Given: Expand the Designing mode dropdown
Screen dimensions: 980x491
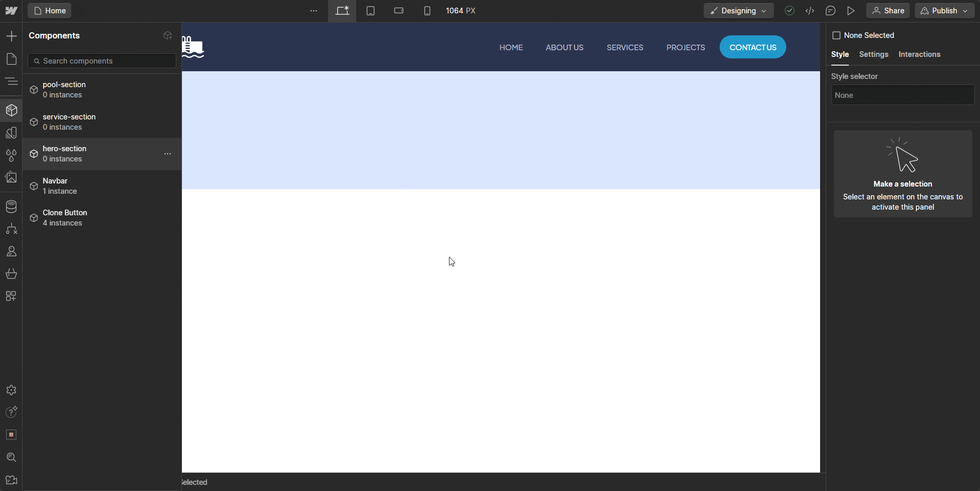Looking at the screenshot, I should click(x=738, y=11).
